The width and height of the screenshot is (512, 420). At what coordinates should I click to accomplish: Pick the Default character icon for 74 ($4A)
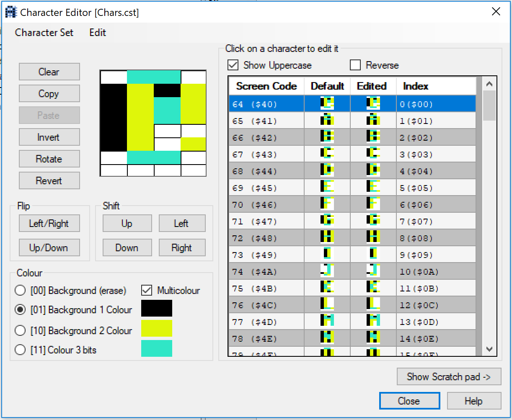pyautogui.click(x=327, y=271)
